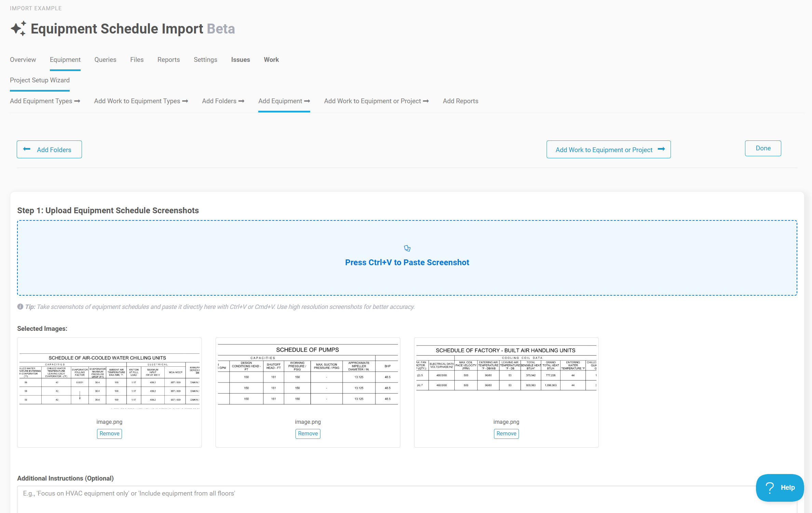Image resolution: width=812 pixels, height=513 pixels.
Task: Click the question mark Help icon
Action: click(x=770, y=488)
